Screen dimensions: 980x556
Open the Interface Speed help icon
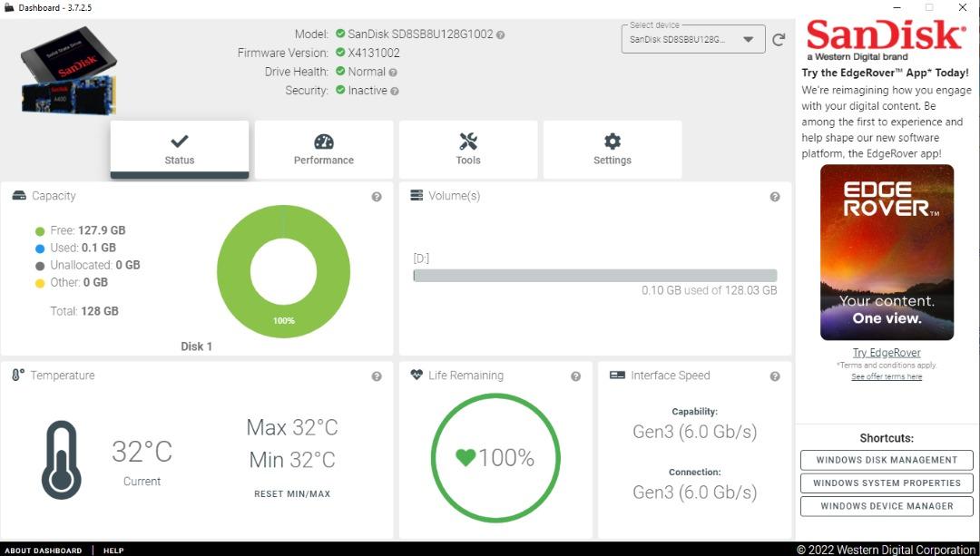coord(774,376)
